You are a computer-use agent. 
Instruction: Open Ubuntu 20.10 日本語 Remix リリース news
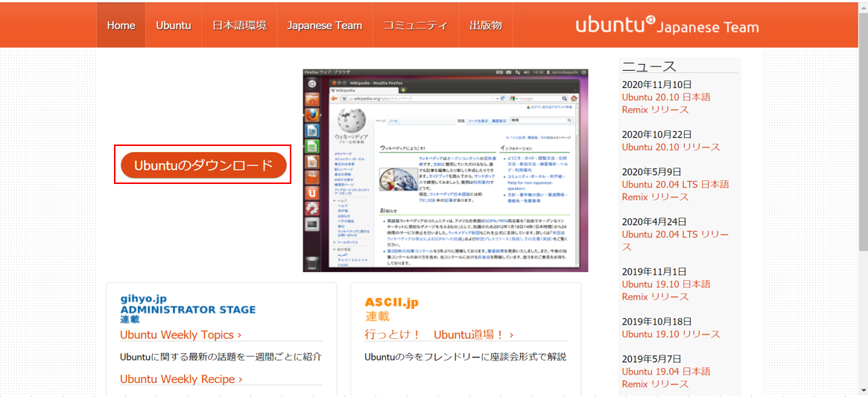[x=666, y=103]
